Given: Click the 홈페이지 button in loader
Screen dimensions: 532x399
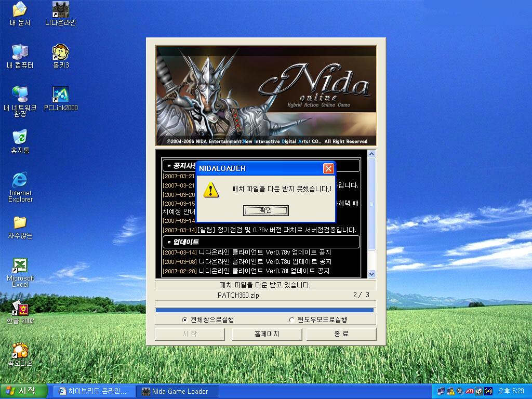Looking at the screenshot, I should coord(267,334).
